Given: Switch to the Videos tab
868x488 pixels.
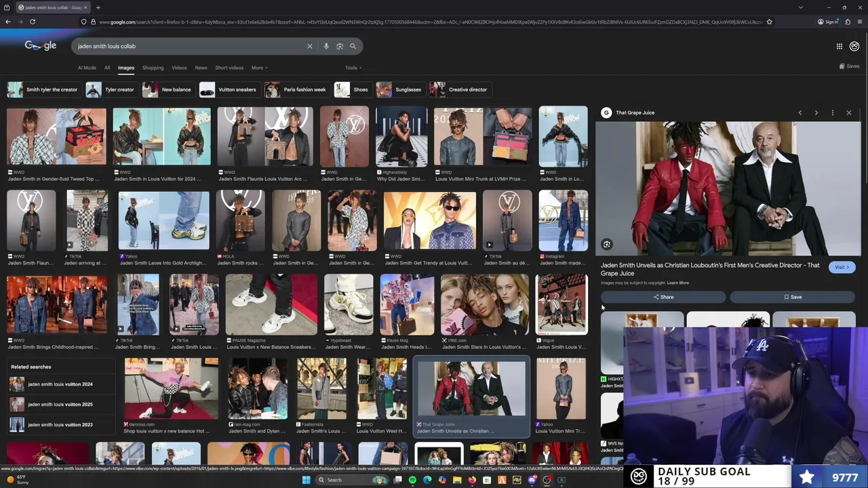Looking at the screenshot, I should coord(179,68).
